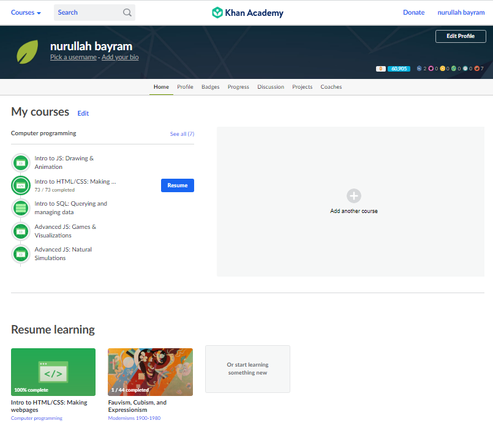The width and height of the screenshot is (493, 448).
Task: Switch to the Profile tab
Action: [185, 87]
